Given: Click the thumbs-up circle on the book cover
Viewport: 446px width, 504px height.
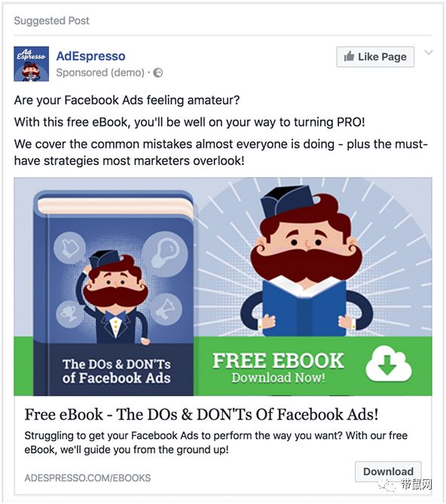Looking at the screenshot, I should click(70, 248).
